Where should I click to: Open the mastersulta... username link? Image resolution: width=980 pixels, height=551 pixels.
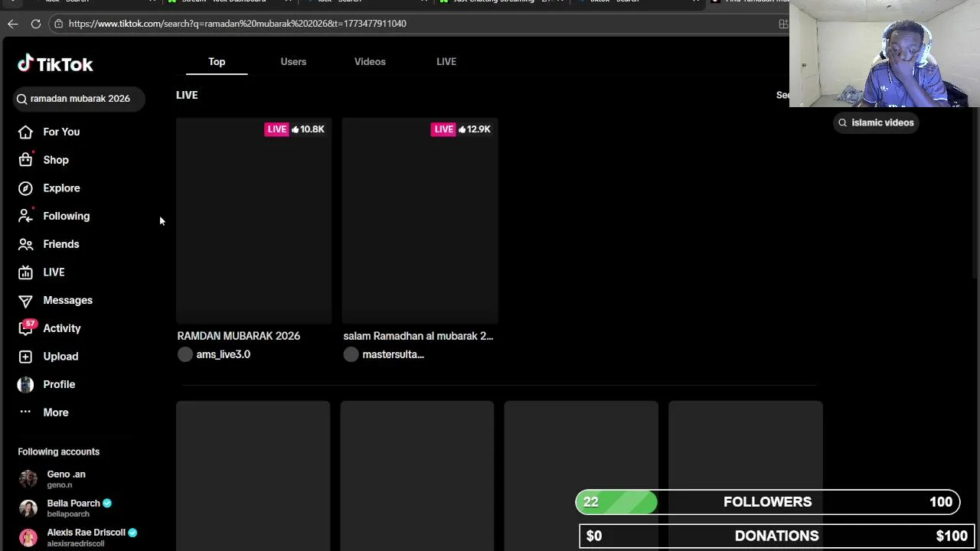(x=393, y=354)
